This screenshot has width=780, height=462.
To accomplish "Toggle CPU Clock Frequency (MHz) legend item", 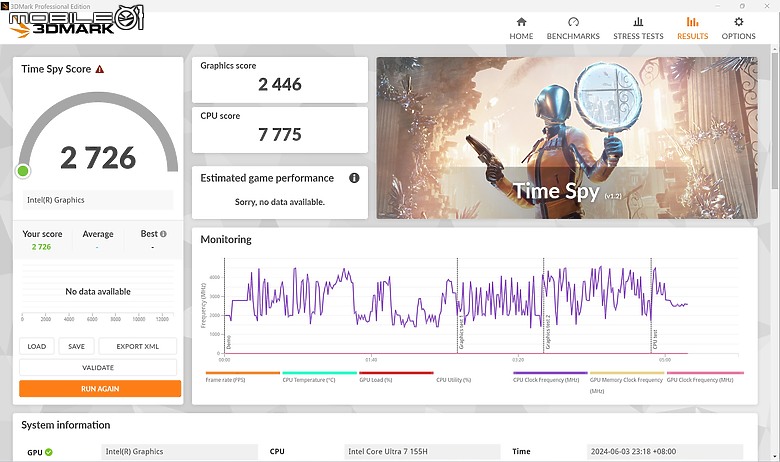I will [550, 377].
